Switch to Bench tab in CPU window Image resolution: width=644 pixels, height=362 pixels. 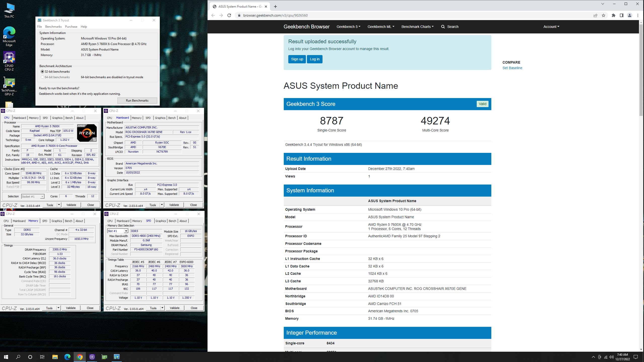69,118
